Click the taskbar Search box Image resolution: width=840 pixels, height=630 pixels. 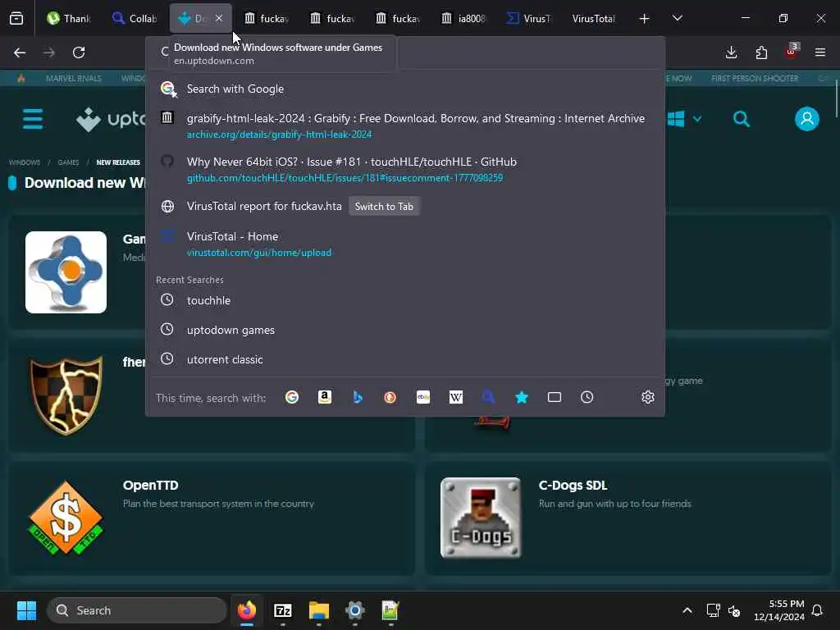(x=137, y=610)
